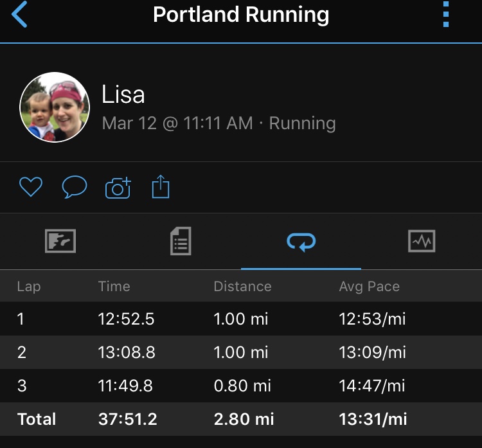Share the activity with the share icon

[x=161, y=186]
